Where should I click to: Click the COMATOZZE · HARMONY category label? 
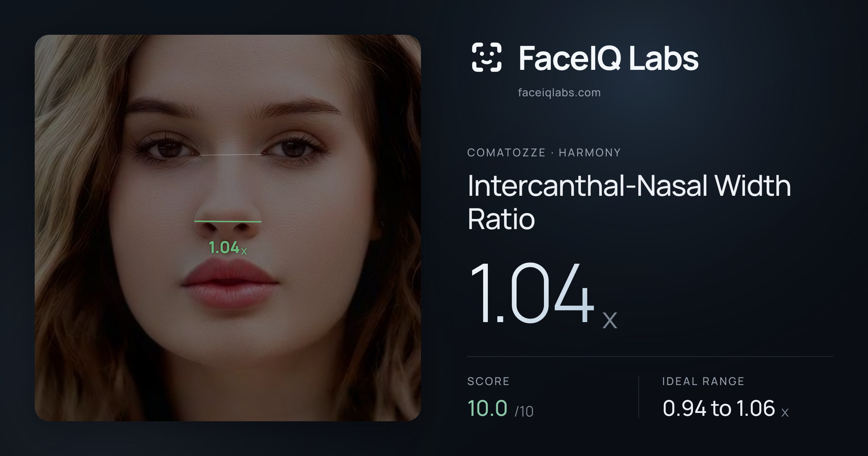[x=544, y=152]
